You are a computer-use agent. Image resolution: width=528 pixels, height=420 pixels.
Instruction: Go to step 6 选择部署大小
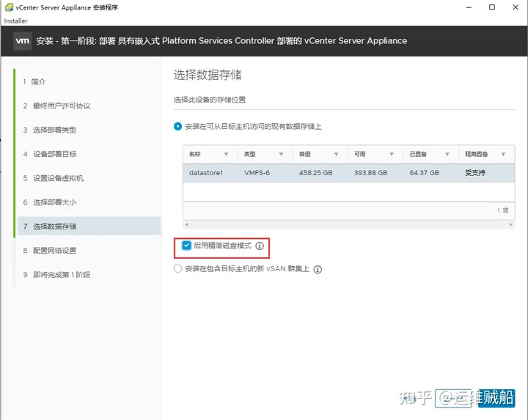pos(54,202)
